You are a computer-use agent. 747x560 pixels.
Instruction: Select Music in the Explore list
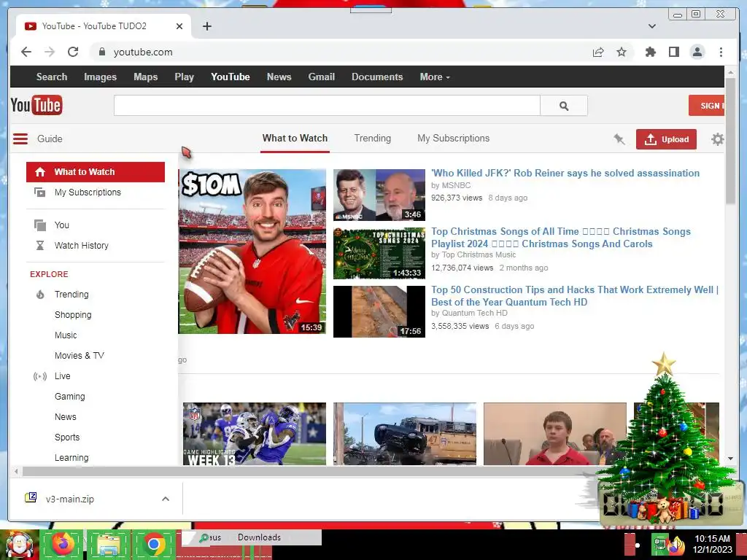click(66, 335)
